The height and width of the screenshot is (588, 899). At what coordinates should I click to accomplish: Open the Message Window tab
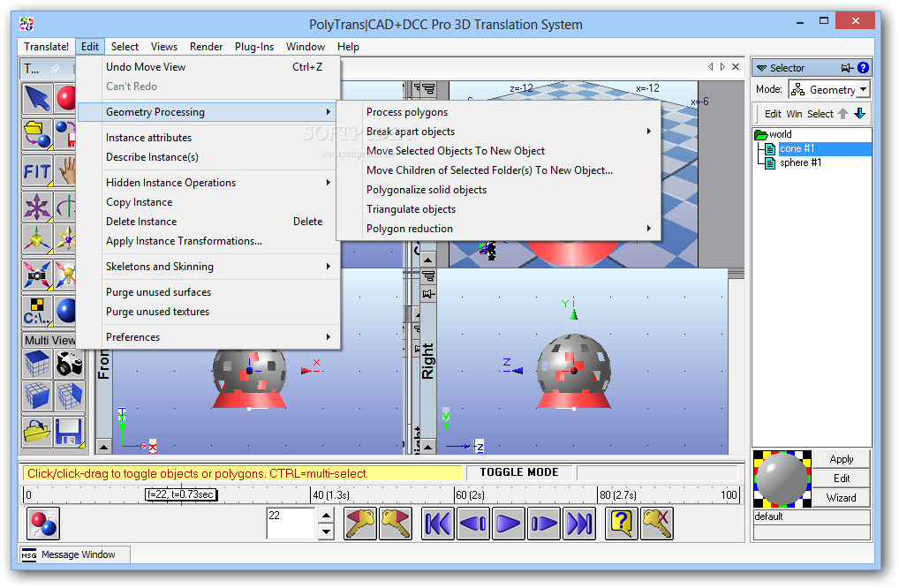pos(74,554)
